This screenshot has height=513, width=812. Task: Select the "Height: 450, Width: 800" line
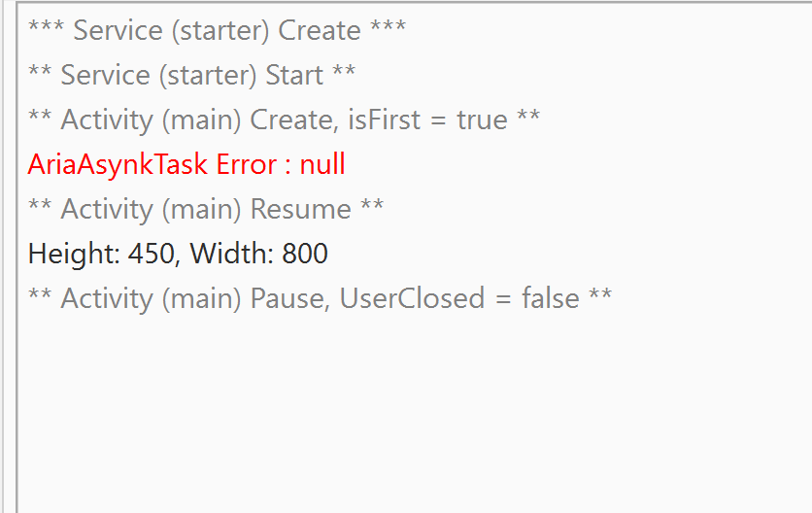pyautogui.click(x=178, y=254)
